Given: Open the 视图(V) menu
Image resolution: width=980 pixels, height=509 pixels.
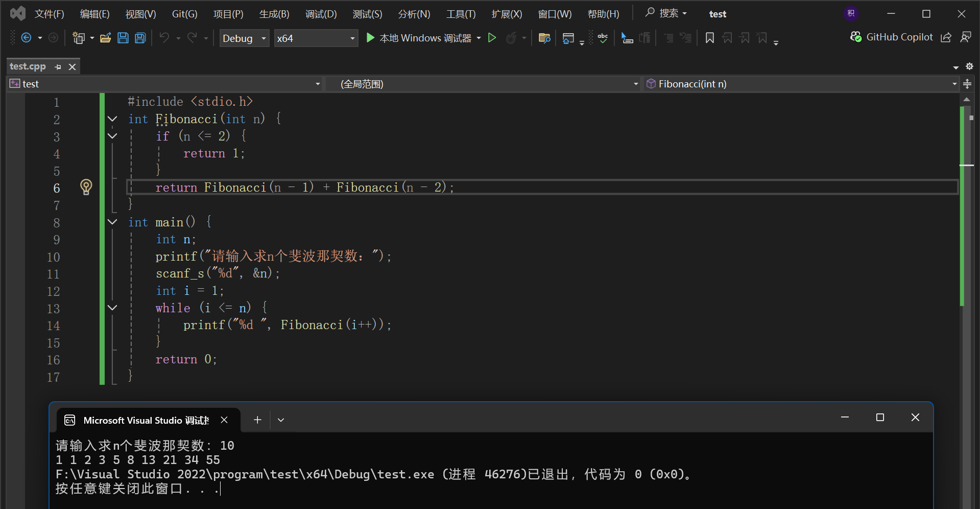Looking at the screenshot, I should pos(141,14).
